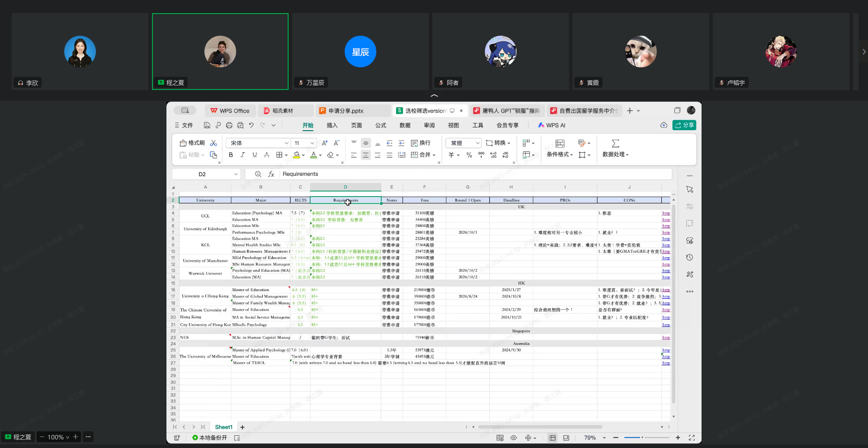Screen dimensions: 868x448
Task: Click the font color swatch button
Action: tap(313, 155)
